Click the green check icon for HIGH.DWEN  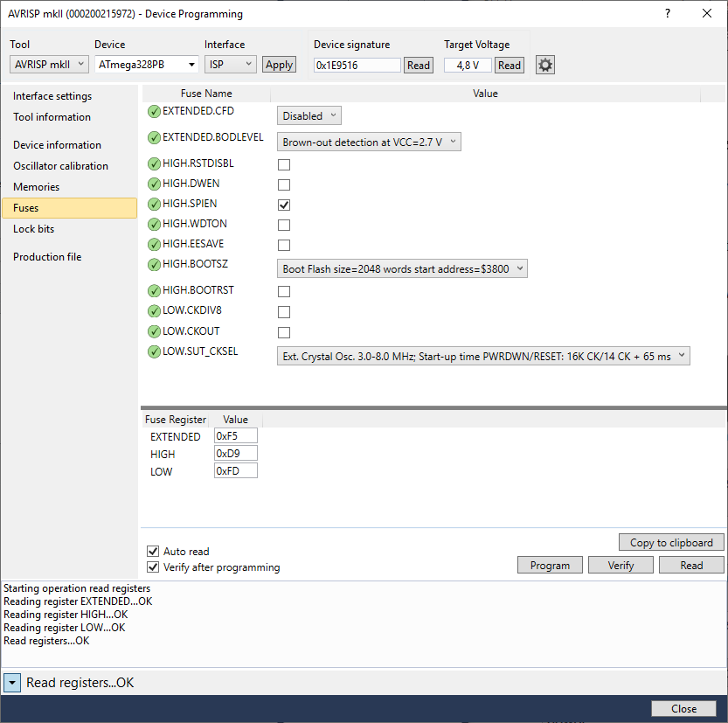(x=154, y=184)
